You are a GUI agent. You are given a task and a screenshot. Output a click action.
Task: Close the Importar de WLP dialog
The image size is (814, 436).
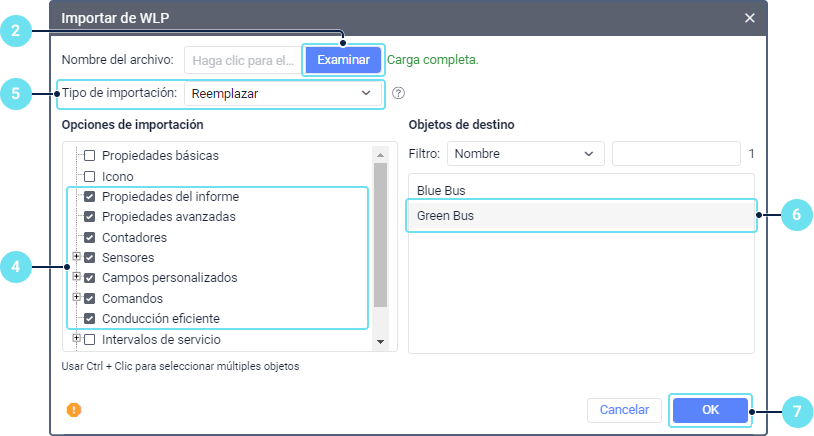(750, 18)
